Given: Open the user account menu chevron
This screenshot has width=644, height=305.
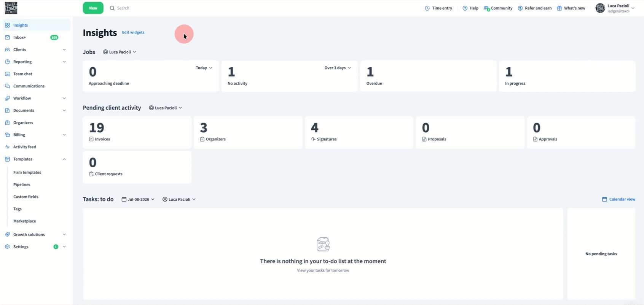Looking at the screenshot, I should pyautogui.click(x=633, y=8).
